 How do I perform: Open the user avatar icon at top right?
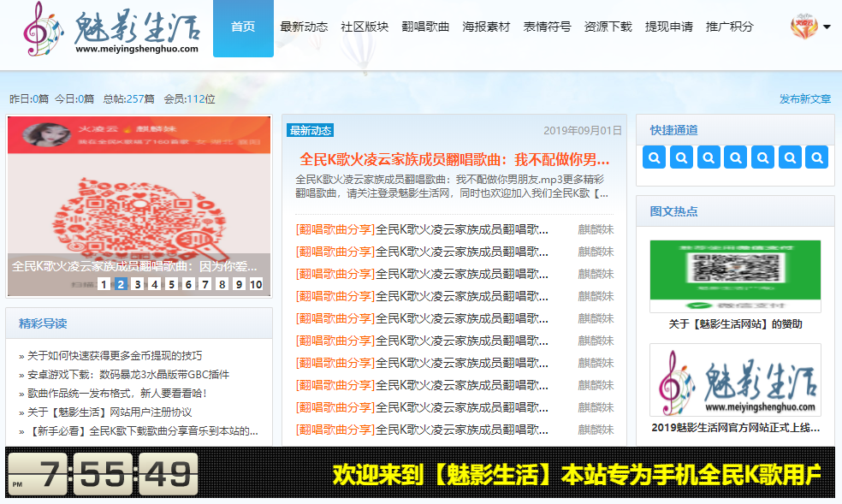click(x=803, y=27)
